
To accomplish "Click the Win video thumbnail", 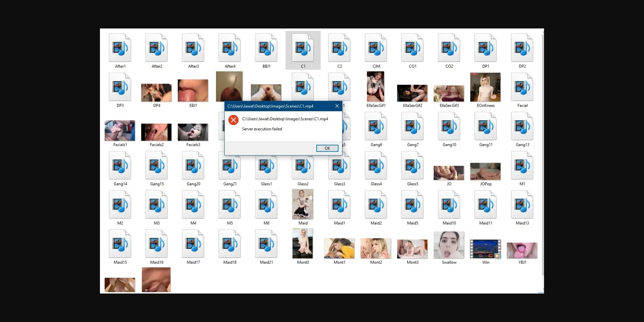I will 485,249.
